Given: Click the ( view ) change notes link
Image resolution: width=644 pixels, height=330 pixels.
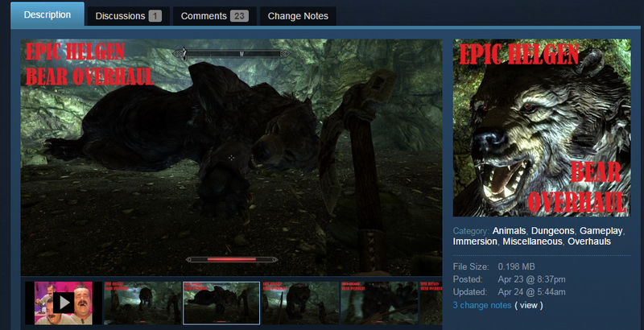Looking at the screenshot, I should (529, 305).
